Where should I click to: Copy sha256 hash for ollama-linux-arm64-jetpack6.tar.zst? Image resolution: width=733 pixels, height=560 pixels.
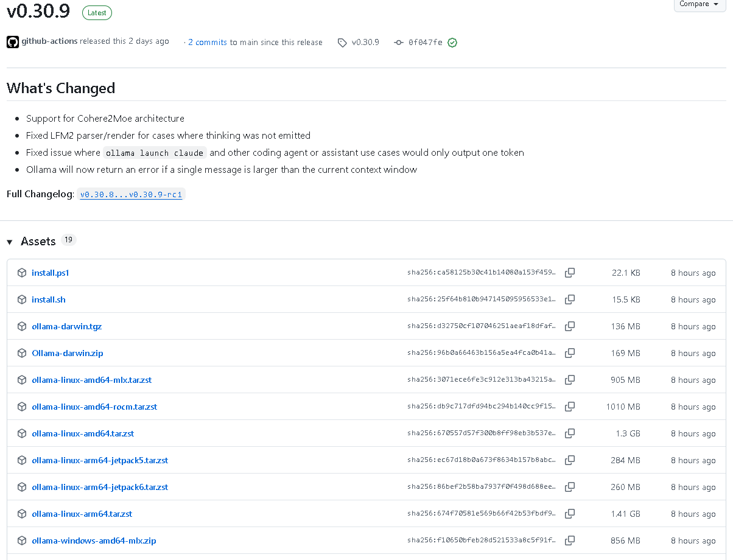(x=570, y=487)
